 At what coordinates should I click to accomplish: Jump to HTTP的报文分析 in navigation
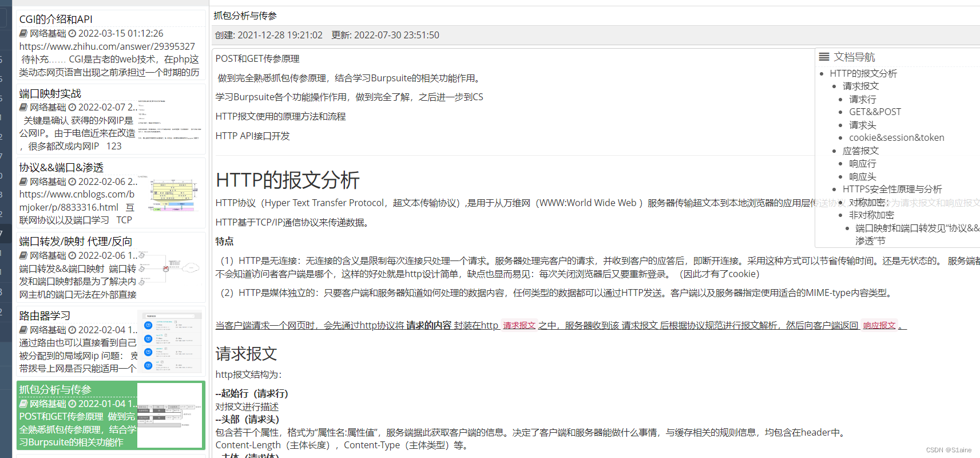[x=863, y=73]
